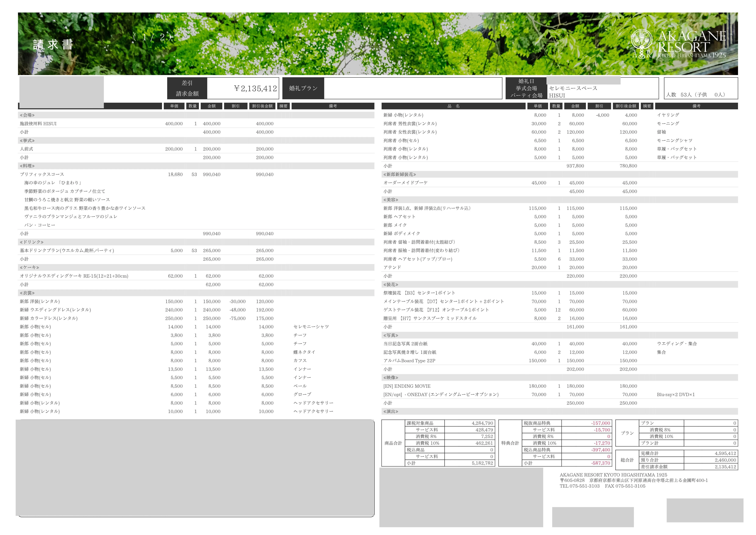Click the ヴァニラのブランマンジェ menu line
Viewport: 756px width, 535px height.
coord(71,216)
